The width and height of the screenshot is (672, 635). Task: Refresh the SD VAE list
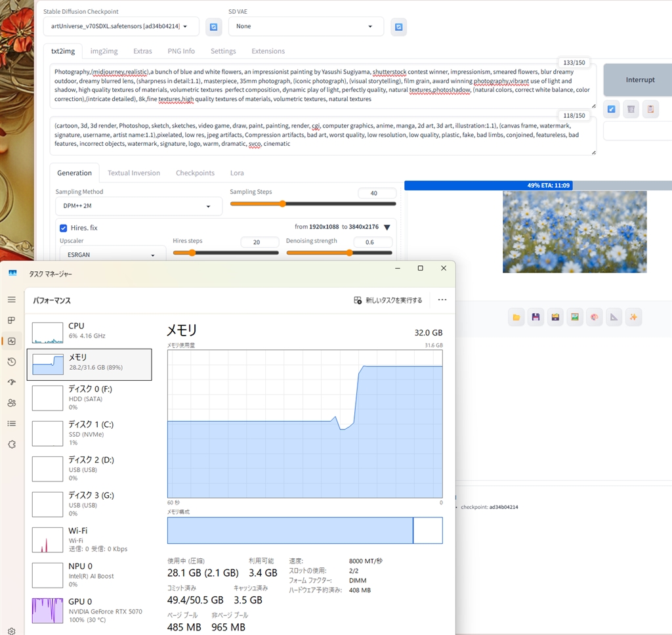tap(398, 27)
